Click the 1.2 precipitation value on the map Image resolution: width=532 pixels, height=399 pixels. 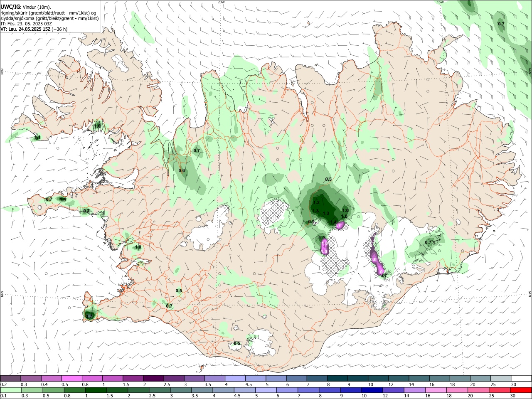[x=316, y=202]
